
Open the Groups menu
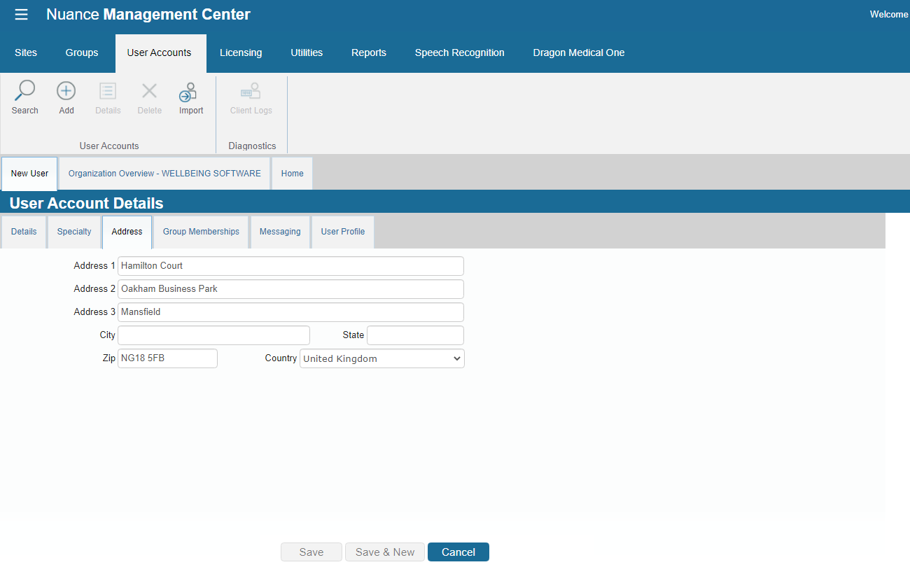(x=82, y=52)
